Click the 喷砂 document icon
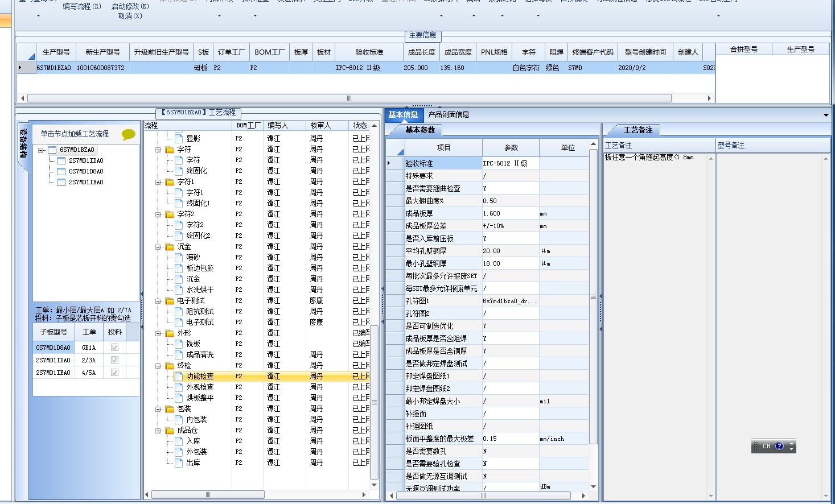This screenshot has width=835, height=504. click(x=179, y=257)
